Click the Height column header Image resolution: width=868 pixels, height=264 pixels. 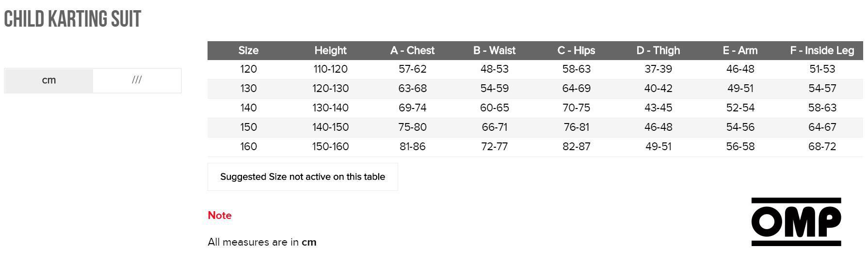point(330,50)
